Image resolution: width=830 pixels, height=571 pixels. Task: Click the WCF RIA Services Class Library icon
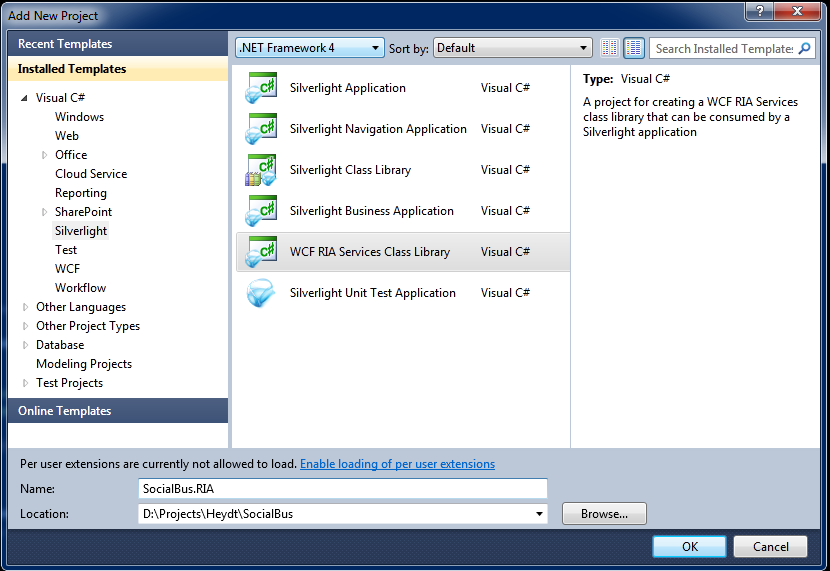(x=261, y=252)
